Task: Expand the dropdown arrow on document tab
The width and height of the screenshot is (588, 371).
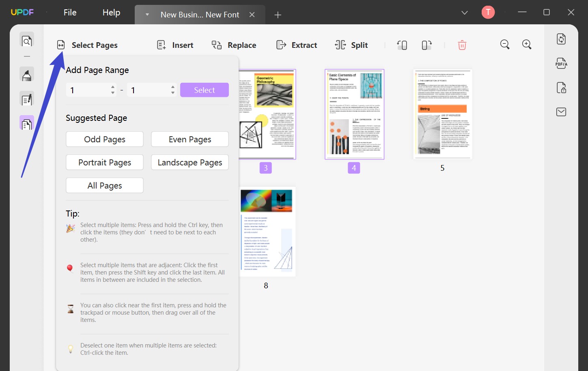Action: [x=147, y=15]
